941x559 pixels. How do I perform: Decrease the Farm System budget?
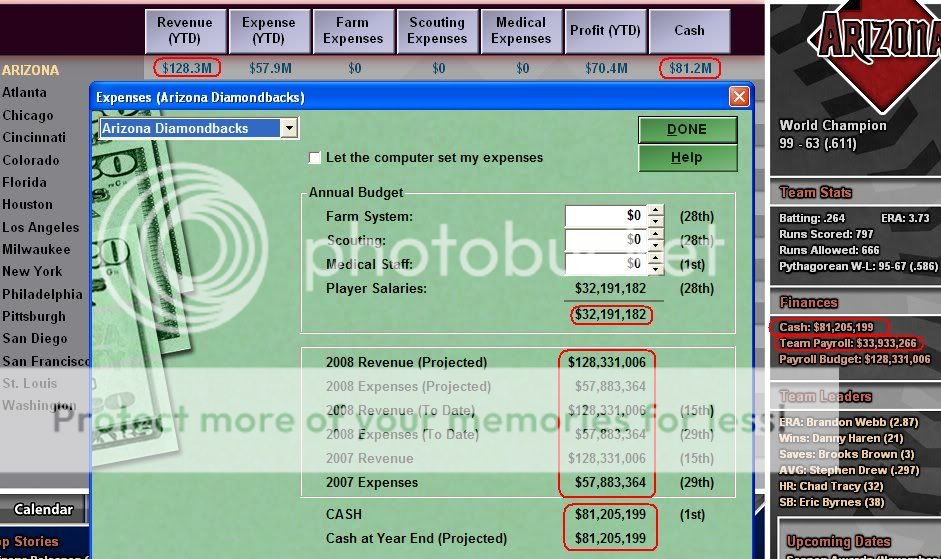click(656, 221)
